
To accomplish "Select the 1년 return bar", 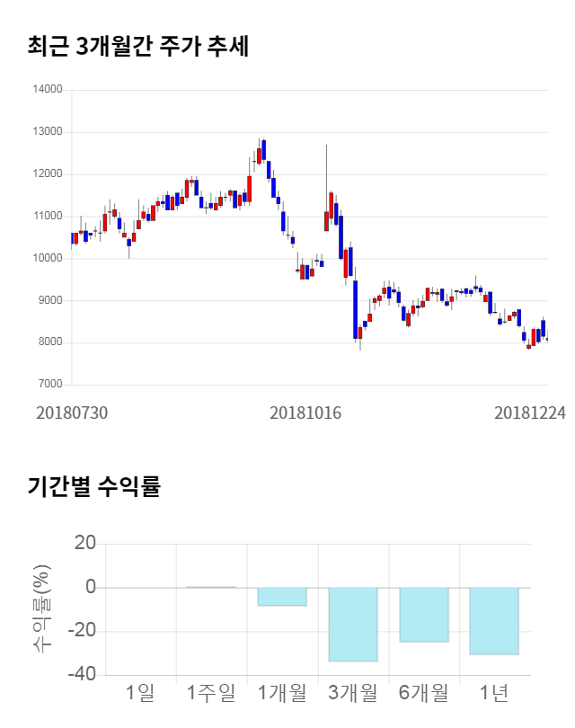I will (x=494, y=621).
